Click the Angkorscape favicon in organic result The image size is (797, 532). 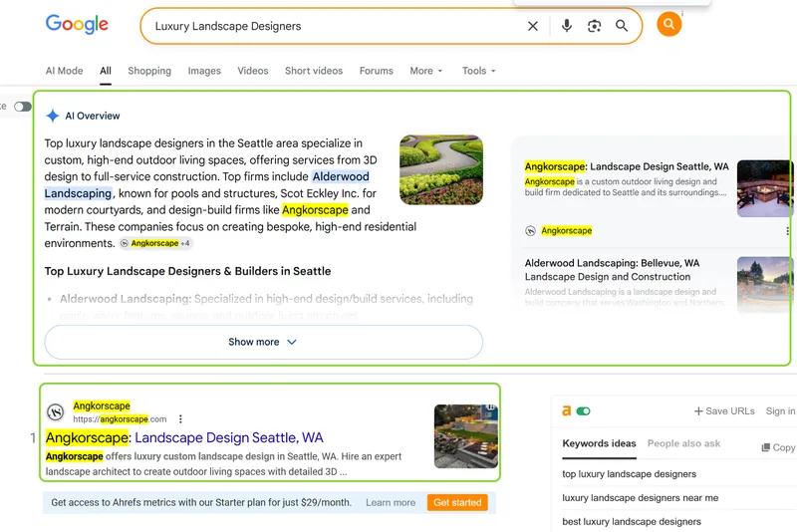[x=56, y=412]
